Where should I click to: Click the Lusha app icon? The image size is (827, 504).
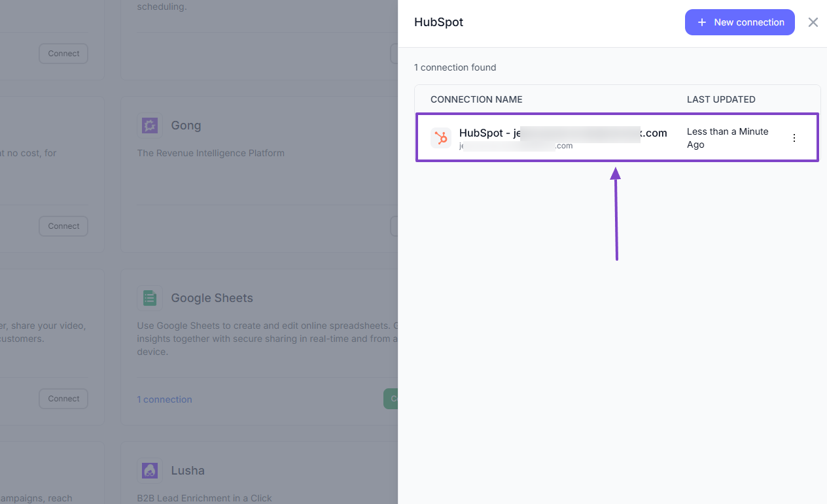tap(150, 471)
